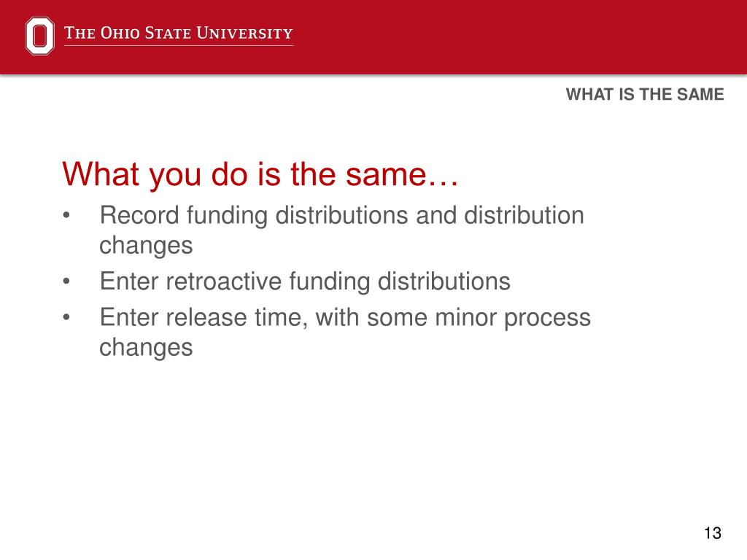Viewport: 747px width, 560px height.
Task: Select the 'Record funding distributions' bullet text
Action: 341,230
